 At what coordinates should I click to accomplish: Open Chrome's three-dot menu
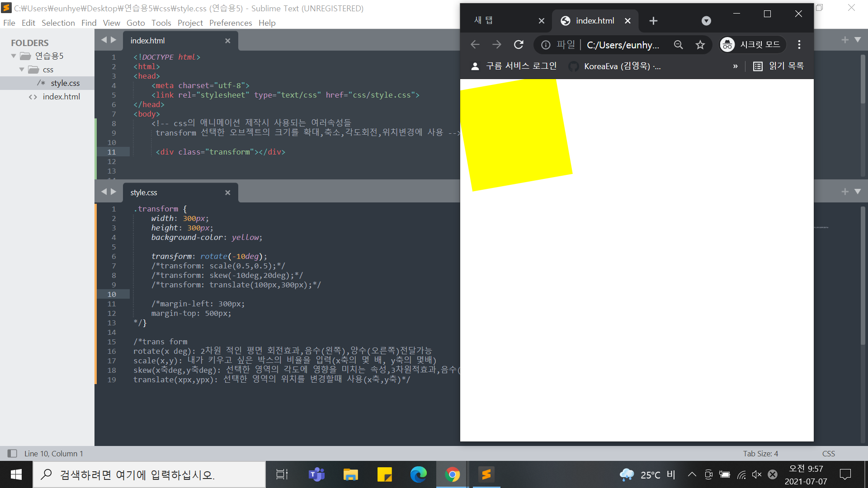tap(799, 44)
